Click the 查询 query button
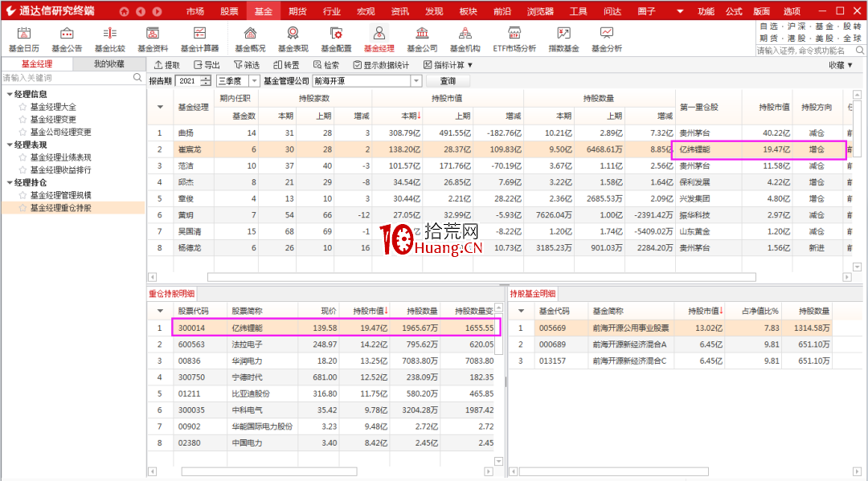 pos(448,81)
